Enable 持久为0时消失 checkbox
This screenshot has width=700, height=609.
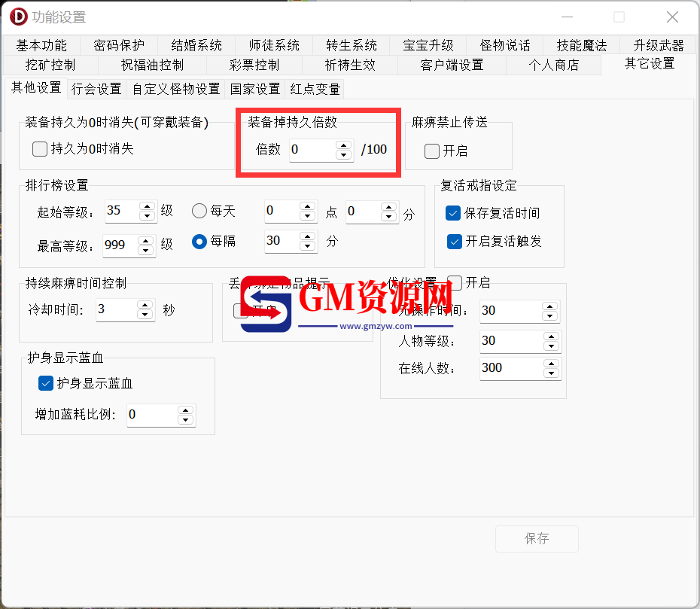coord(40,149)
